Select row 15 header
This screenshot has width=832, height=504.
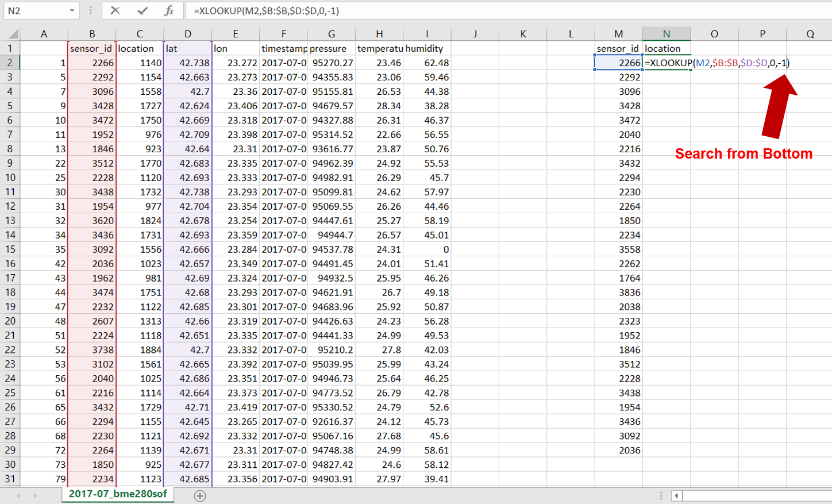[x=10, y=249]
